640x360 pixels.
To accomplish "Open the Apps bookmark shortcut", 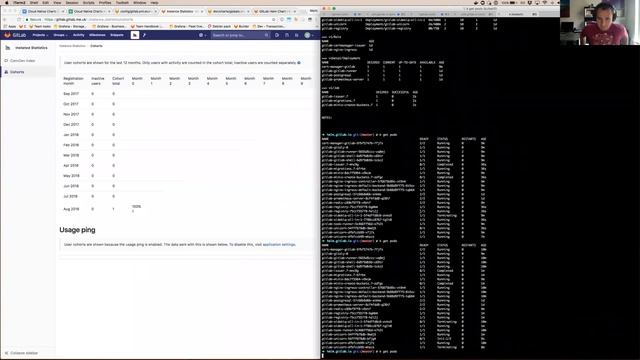I will point(10,26).
